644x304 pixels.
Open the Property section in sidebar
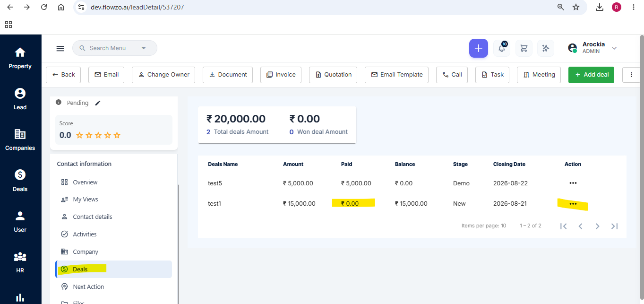(x=20, y=58)
